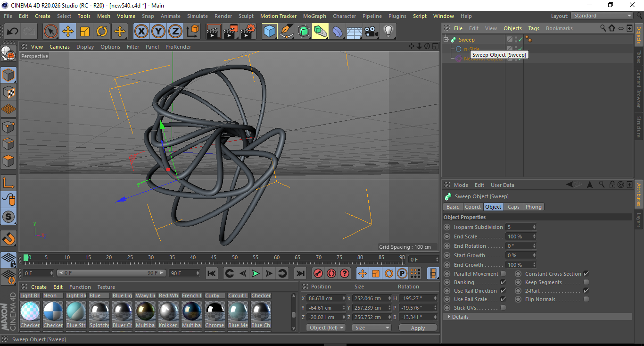Enable Flip Normals checkbox
644x346 pixels.
[x=586, y=299]
